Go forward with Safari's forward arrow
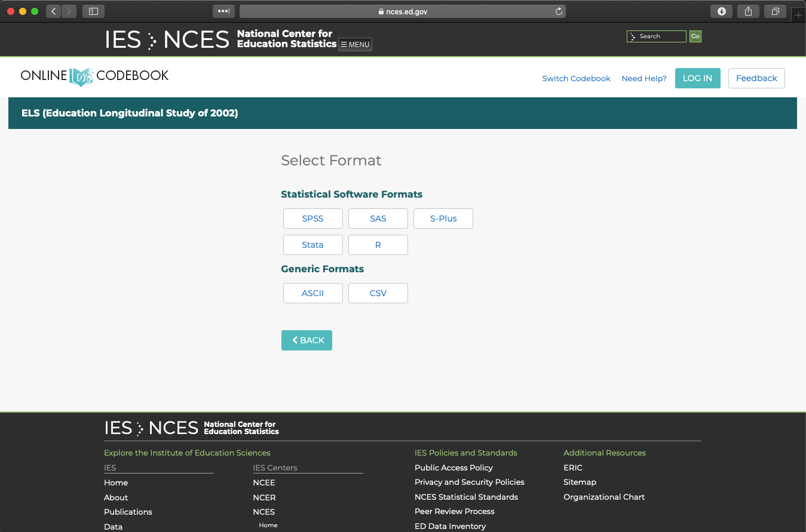806x532 pixels. tap(69, 11)
